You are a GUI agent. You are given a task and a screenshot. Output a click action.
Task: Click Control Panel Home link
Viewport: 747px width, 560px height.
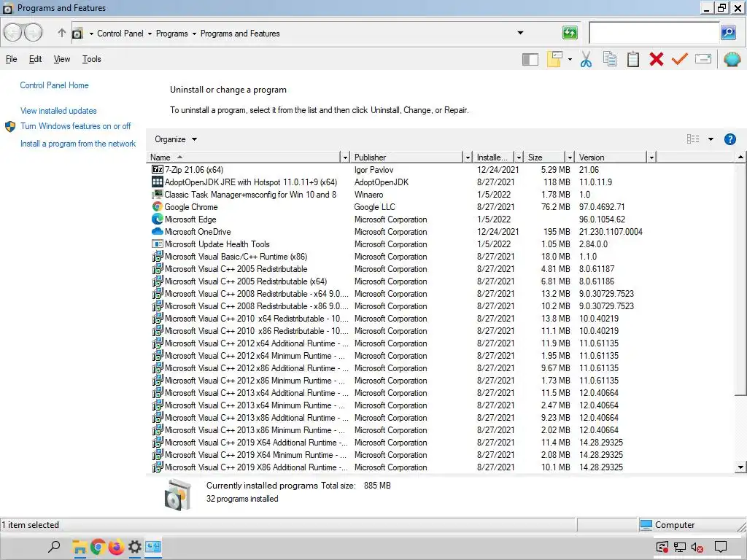click(54, 85)
